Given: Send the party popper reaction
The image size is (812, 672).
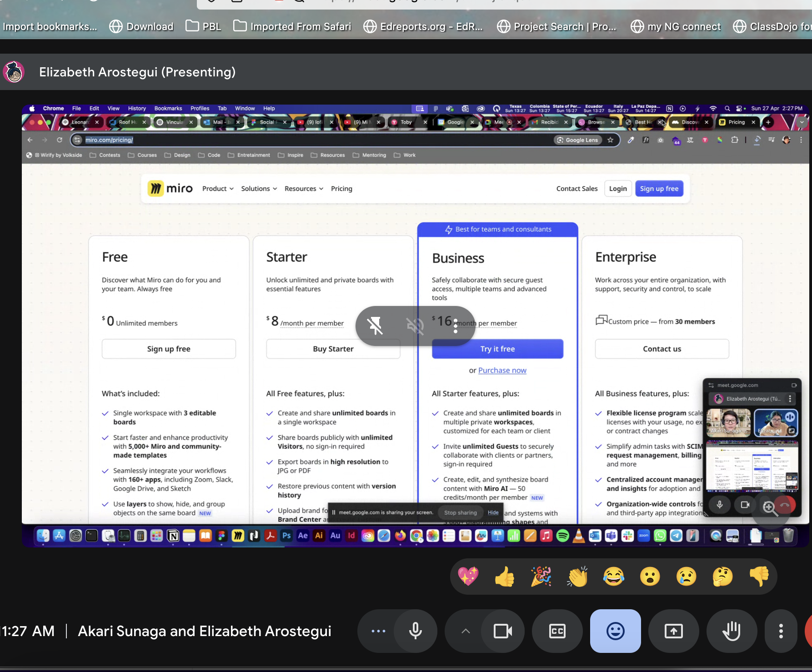Looking at the screenshot, I should click(x=541, y=577).
